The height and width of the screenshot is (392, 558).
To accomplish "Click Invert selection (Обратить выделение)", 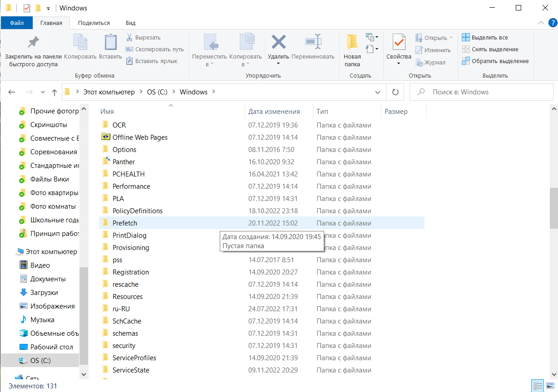I will coord(495,61).
